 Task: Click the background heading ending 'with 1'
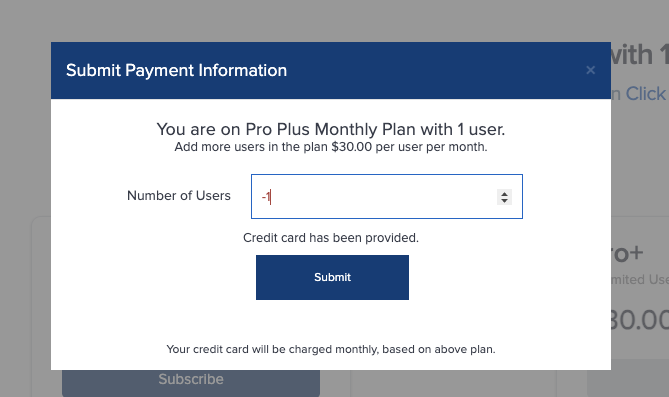pyautogui.click(x=639, y=55)
